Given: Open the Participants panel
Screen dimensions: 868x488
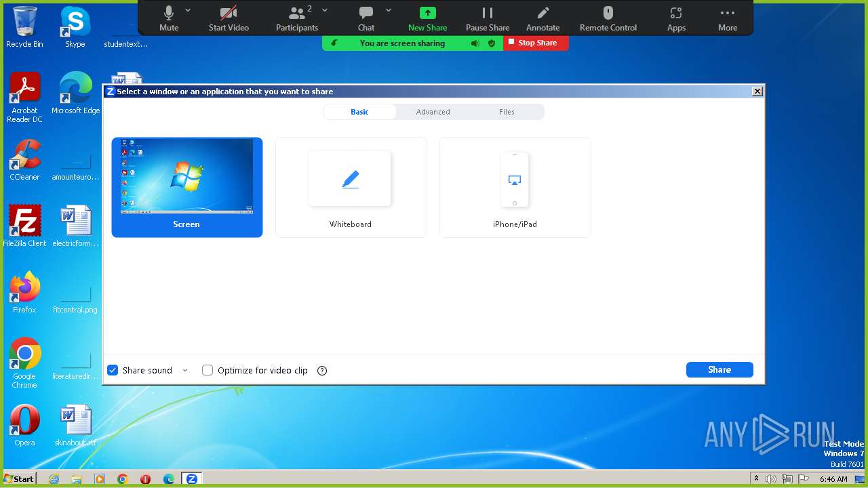Looking at the screenshot, I should coord(296,18).
